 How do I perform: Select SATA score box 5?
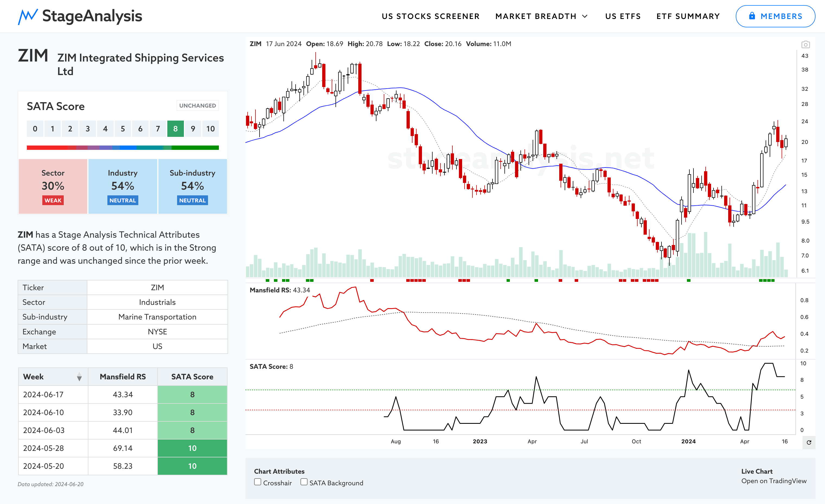pyautogui.click(x=123, y=129)
